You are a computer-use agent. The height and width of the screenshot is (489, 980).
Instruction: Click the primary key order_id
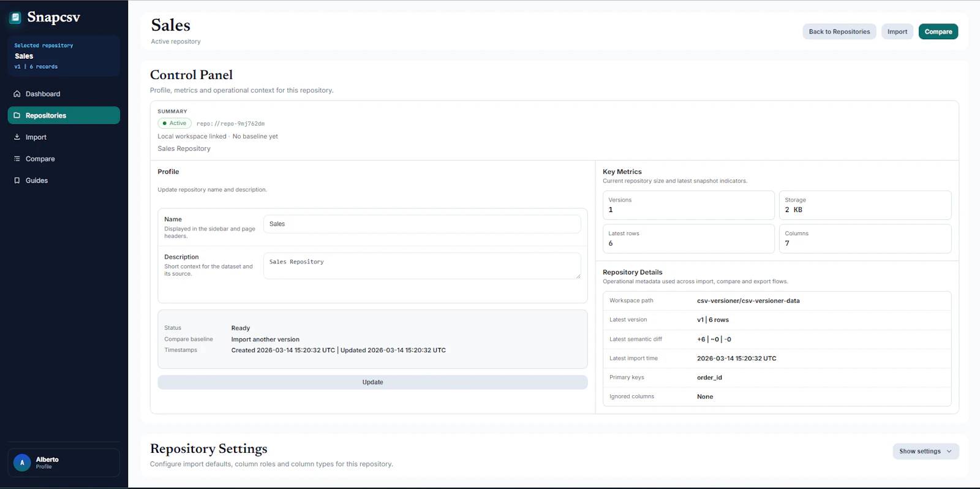tap(709, 377)
